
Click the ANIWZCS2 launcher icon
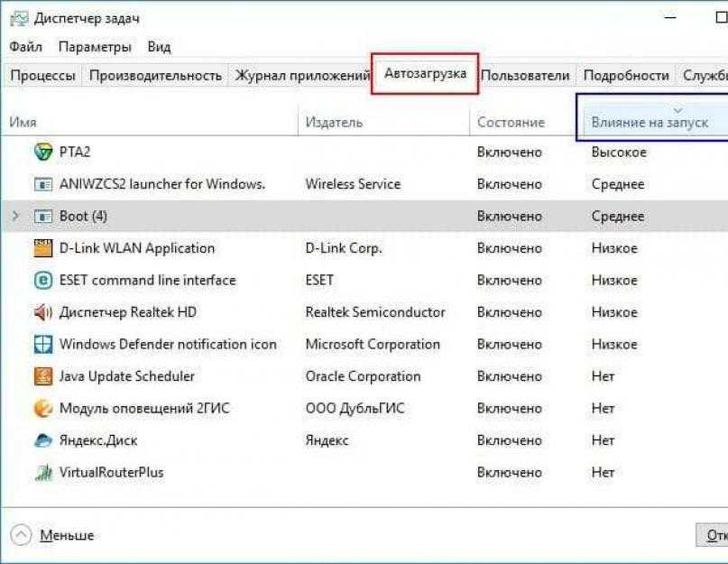[x=43, y=184]
